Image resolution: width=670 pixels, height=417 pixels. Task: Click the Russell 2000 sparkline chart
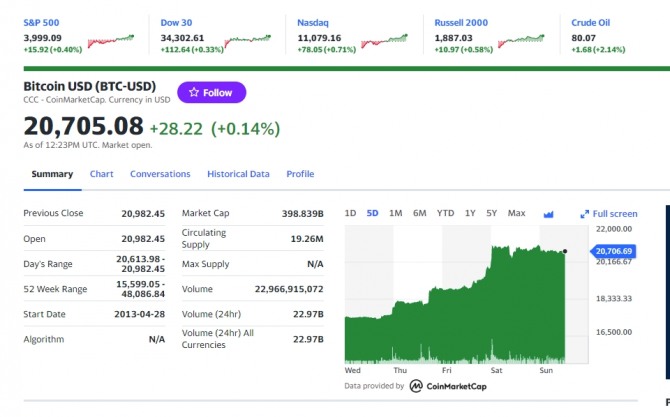(x=521, y=41)
